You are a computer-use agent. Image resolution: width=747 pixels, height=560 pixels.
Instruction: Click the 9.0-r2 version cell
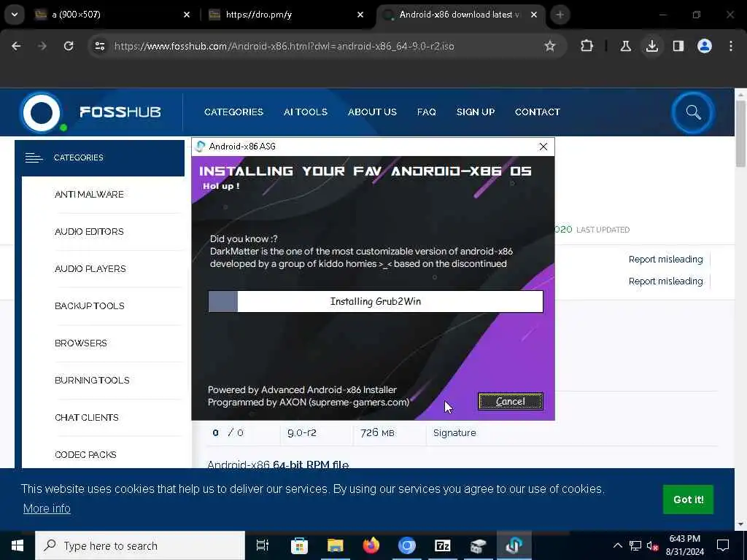301,433
